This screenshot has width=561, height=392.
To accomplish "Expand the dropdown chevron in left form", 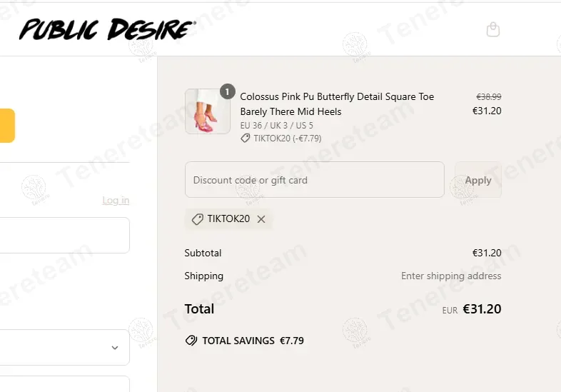I will (x=115, y=348).
